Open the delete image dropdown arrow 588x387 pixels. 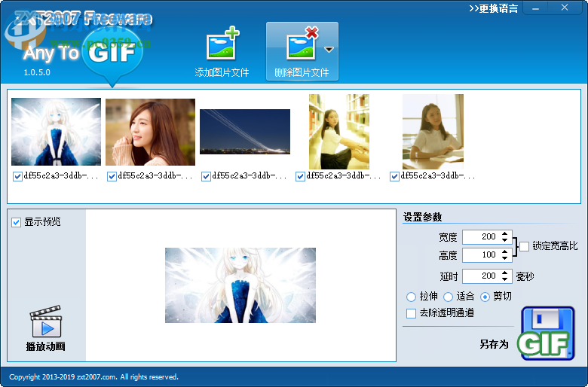pyautogui.click(x=329, y=50)
